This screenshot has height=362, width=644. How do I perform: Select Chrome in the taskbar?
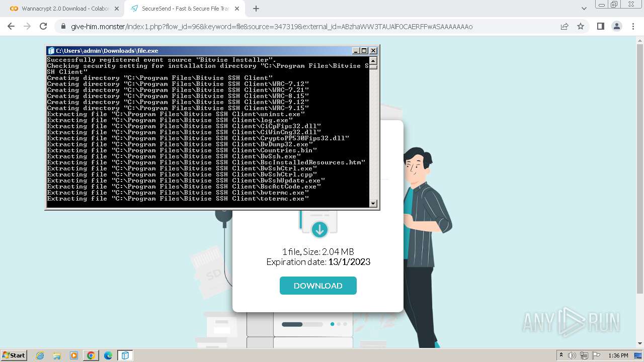pos(91,355)
